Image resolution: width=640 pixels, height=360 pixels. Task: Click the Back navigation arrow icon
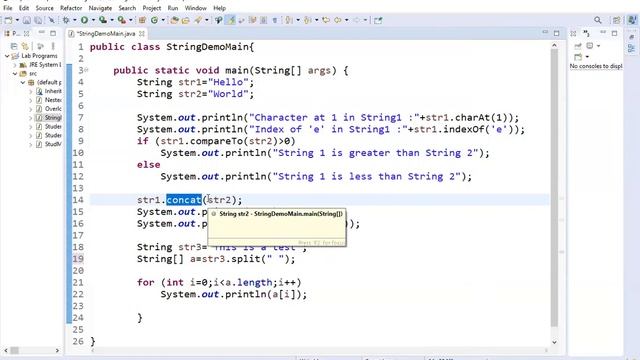[x=338, y=20]
